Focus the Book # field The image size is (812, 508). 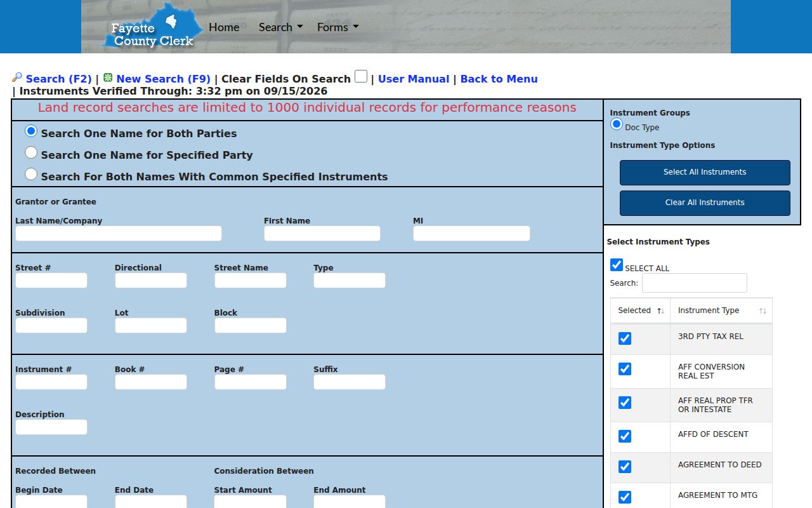(151, 382)
